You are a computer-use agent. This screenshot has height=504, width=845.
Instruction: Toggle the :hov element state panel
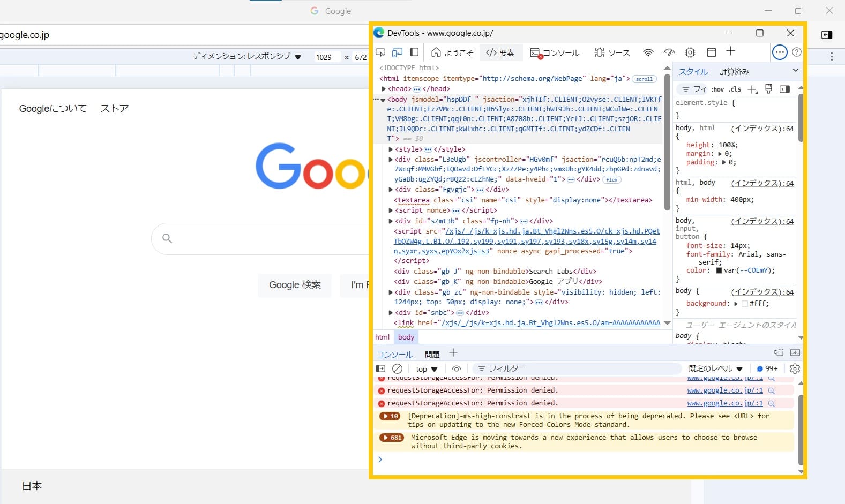click(717, 89)
